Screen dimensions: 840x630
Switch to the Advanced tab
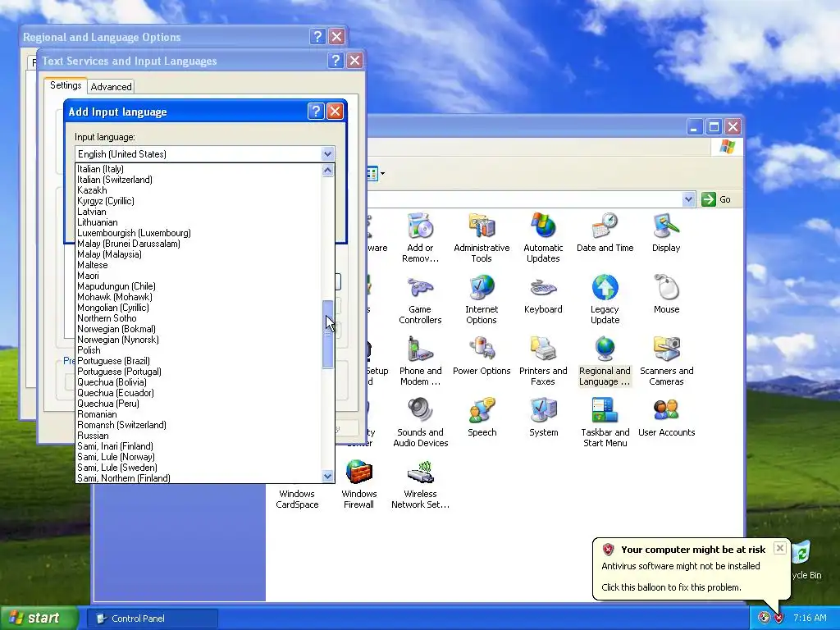(111, 87)
